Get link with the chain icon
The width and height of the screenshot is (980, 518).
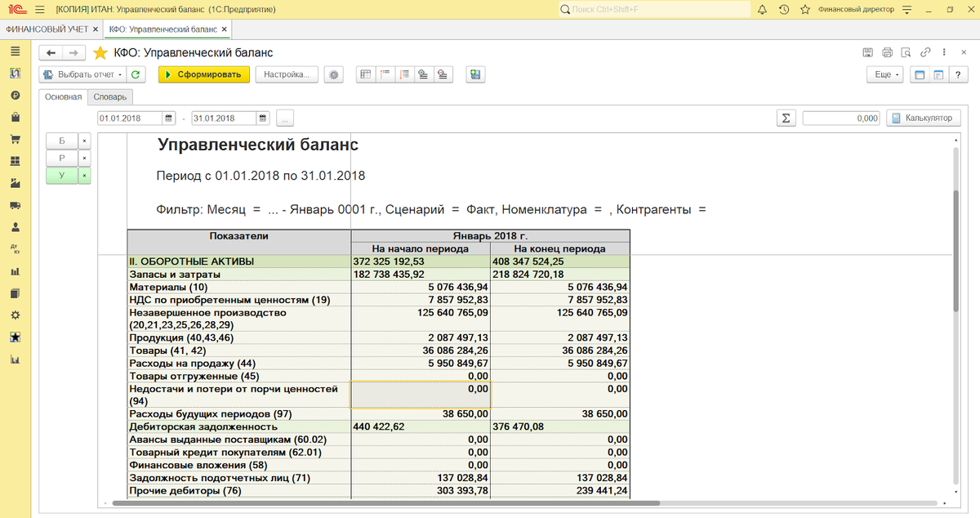924,52
